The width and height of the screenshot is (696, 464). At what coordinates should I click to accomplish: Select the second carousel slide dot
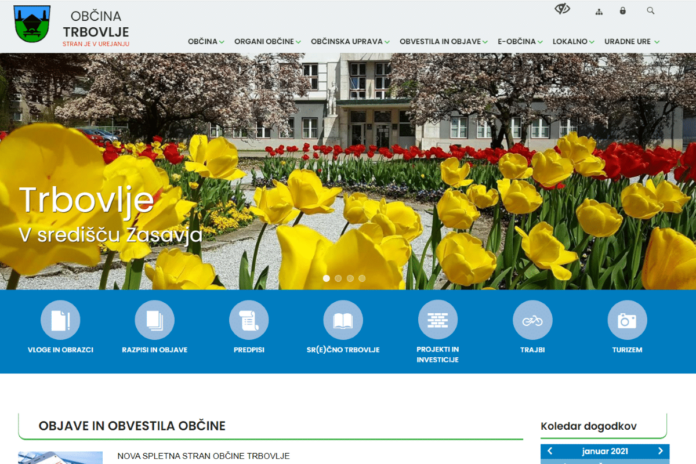338,278
